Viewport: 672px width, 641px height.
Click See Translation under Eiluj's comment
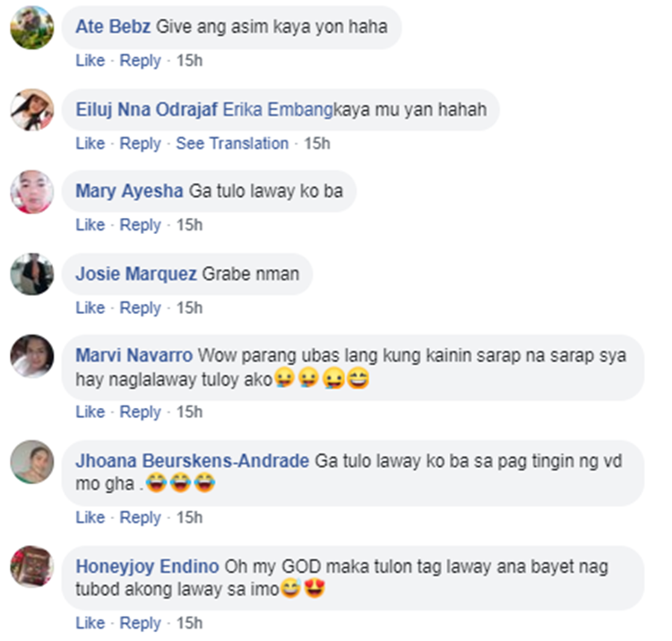click(232, 143)
